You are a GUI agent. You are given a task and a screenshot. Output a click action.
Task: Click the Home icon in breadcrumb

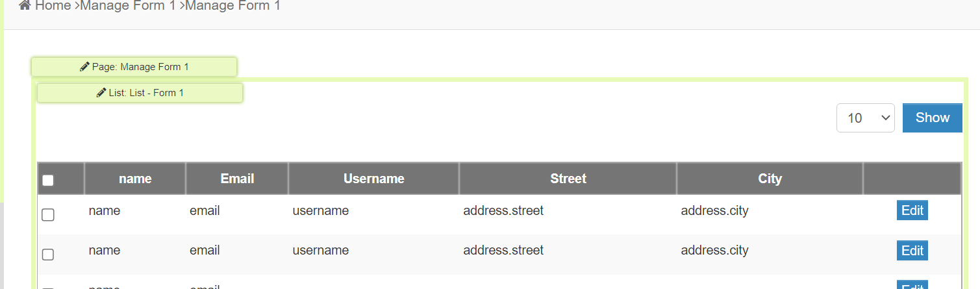[x=25, y=6]
